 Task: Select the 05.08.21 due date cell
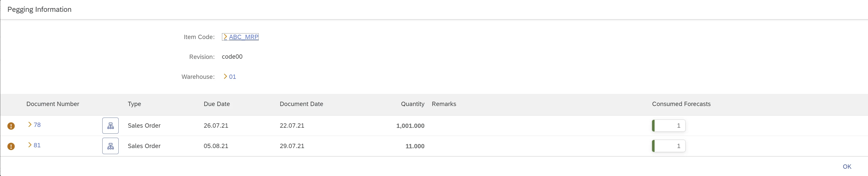[x=216, y=146]
